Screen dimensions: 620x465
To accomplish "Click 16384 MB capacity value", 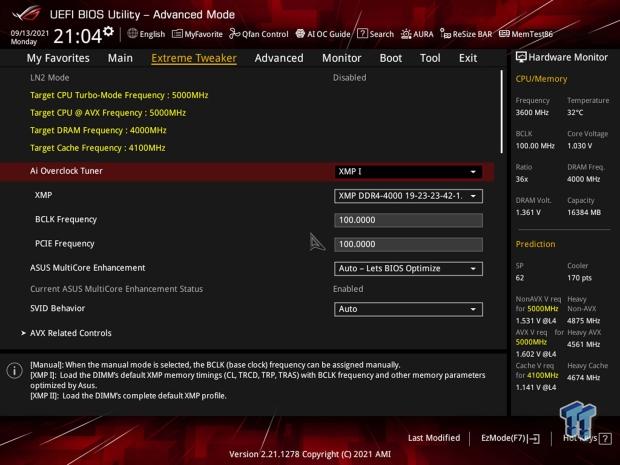I will click(584, 213).
